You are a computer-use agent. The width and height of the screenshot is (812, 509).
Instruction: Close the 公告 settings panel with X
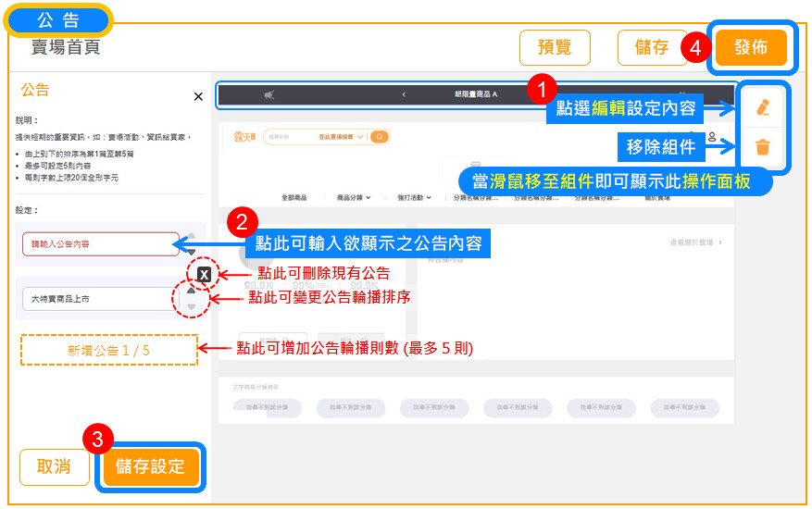(198, 96)
